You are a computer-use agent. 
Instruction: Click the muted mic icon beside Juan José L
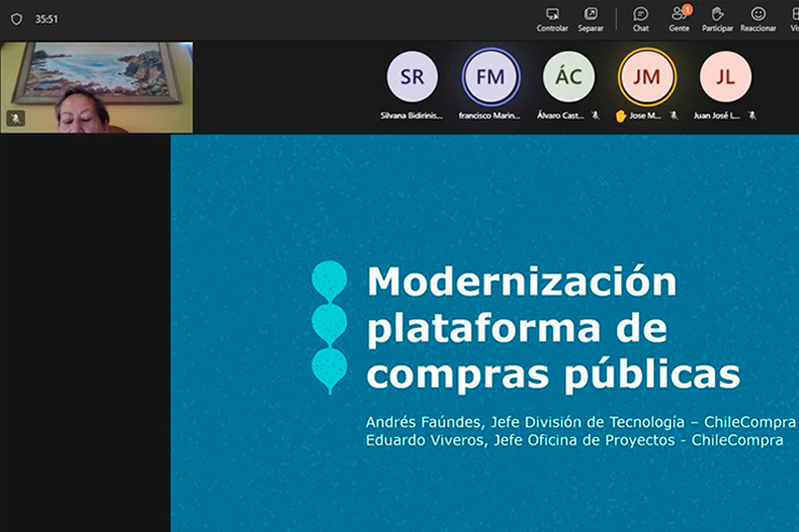click(752, 116)
